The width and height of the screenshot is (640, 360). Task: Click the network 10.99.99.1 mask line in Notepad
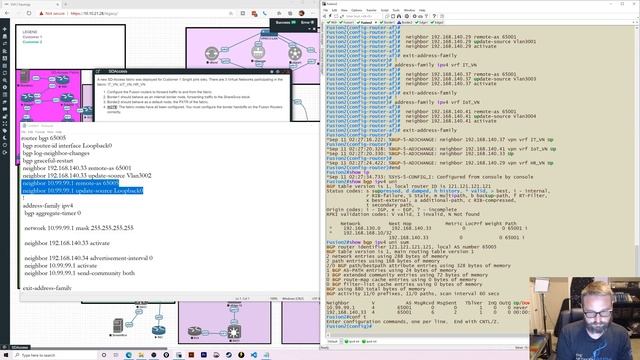pos(79,228)
